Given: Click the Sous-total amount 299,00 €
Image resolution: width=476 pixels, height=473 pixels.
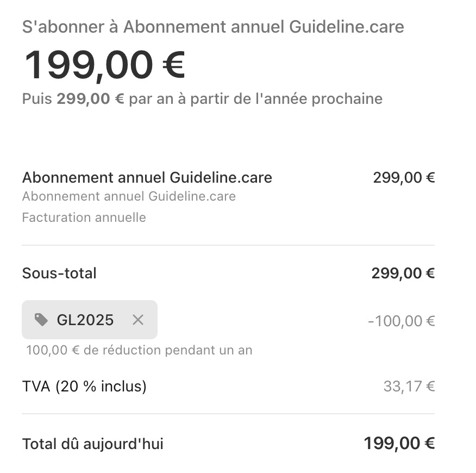Looking at the screenshot, I should 403,273.
